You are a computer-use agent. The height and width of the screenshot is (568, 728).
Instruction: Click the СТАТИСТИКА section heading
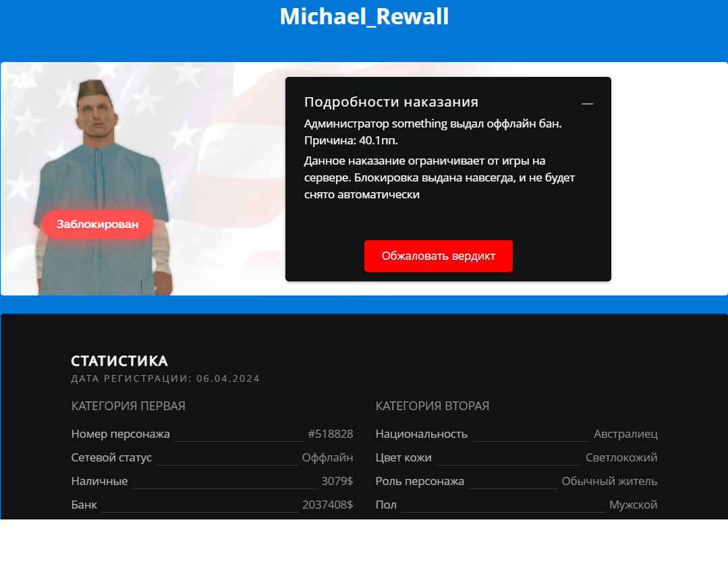click(x=119, y=361)
